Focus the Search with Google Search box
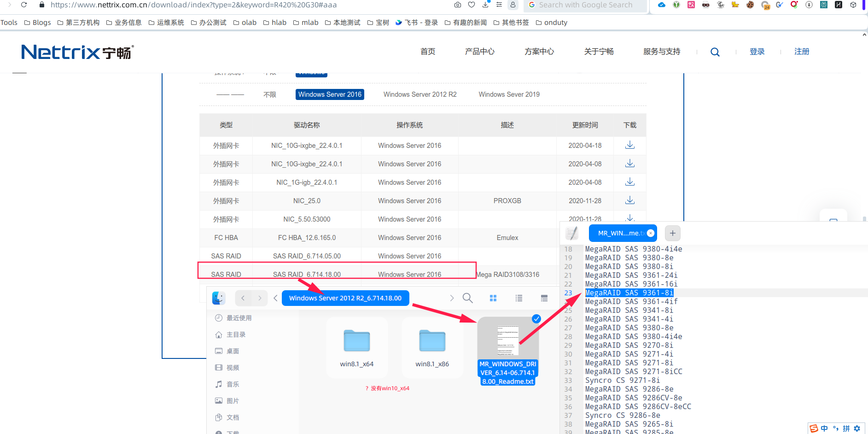Image resolution: width=868 pixels, height=434 pixels. coord(586,5)
